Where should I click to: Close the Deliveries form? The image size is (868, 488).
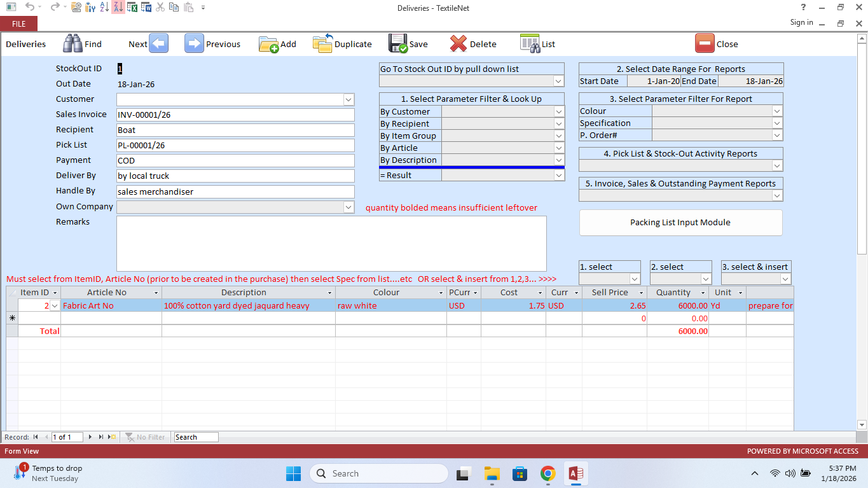click(x=717, y=43)
